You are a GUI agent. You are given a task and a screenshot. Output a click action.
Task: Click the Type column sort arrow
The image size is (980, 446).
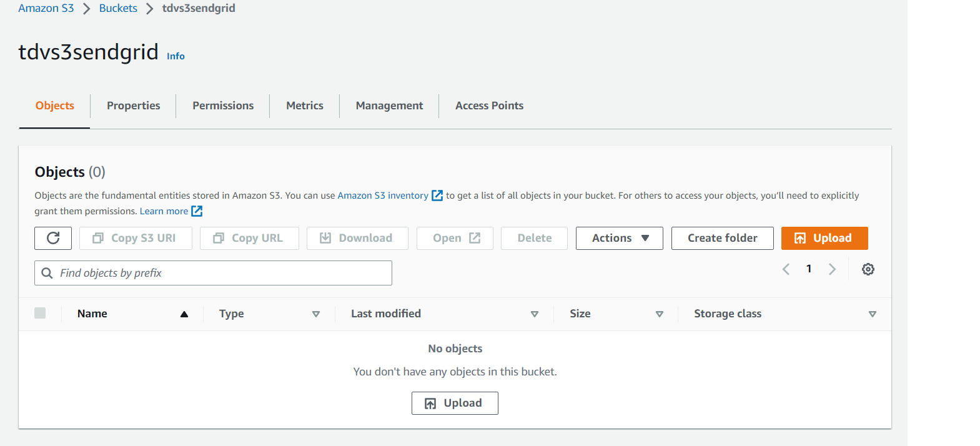(316, 314)
